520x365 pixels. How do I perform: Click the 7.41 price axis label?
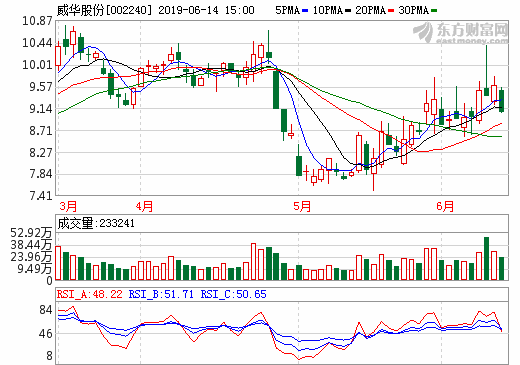coord(41,196)
